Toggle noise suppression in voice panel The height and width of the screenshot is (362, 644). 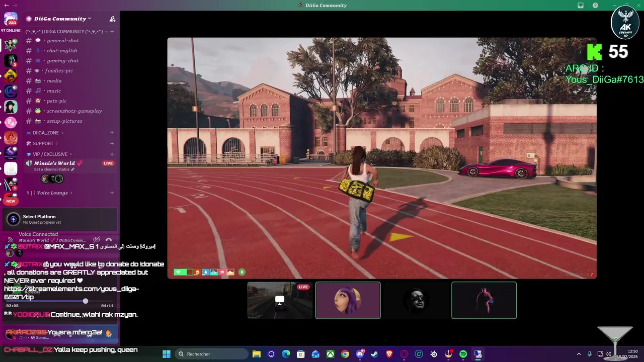[97, 240]
